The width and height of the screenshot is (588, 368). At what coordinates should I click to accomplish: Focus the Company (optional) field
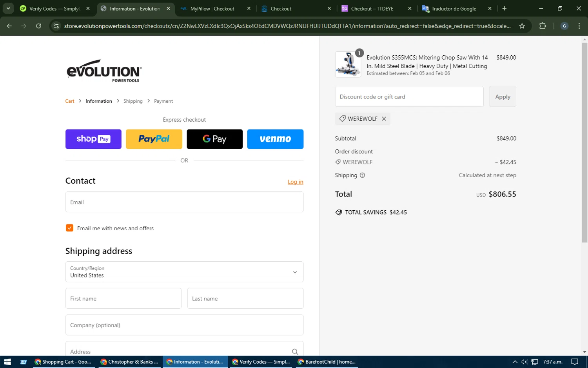184,325
